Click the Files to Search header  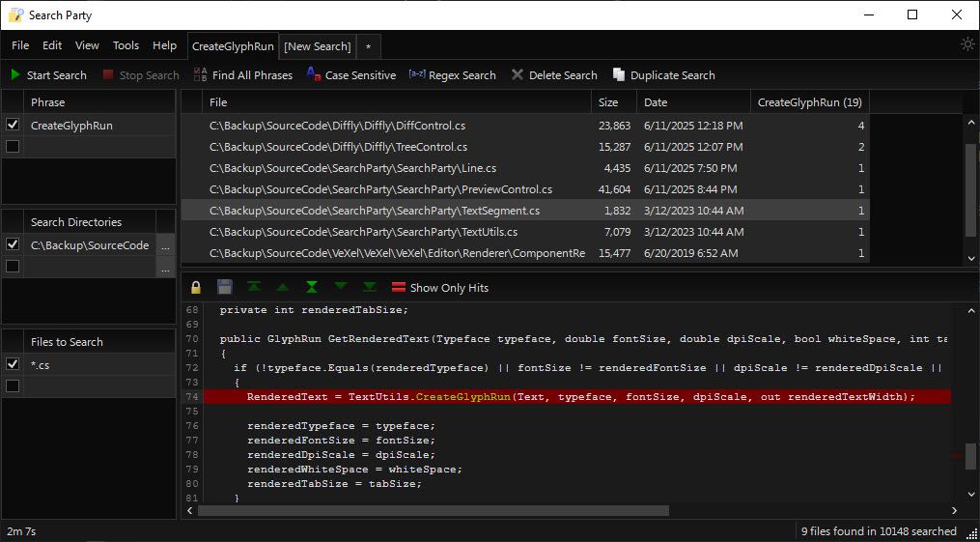point(99,342)
